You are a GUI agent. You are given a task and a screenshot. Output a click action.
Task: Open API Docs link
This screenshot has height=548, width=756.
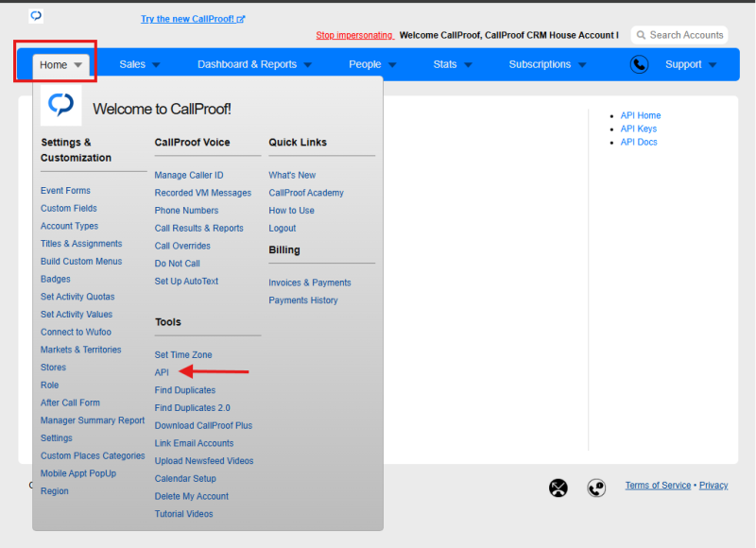click(x=639, y=142)
